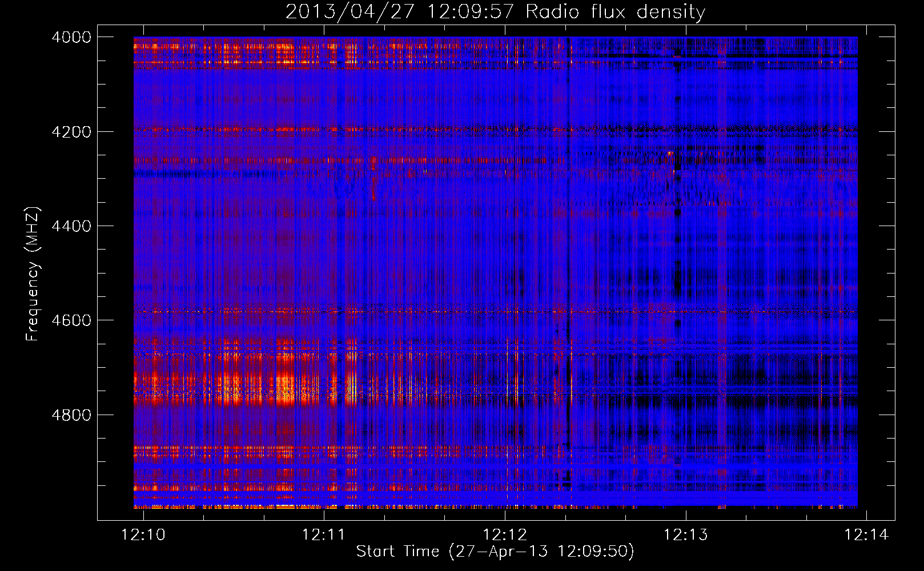Click the plot title '2013/04/27 12:09:57 Radio flux density'

click(x=495, y=12)
